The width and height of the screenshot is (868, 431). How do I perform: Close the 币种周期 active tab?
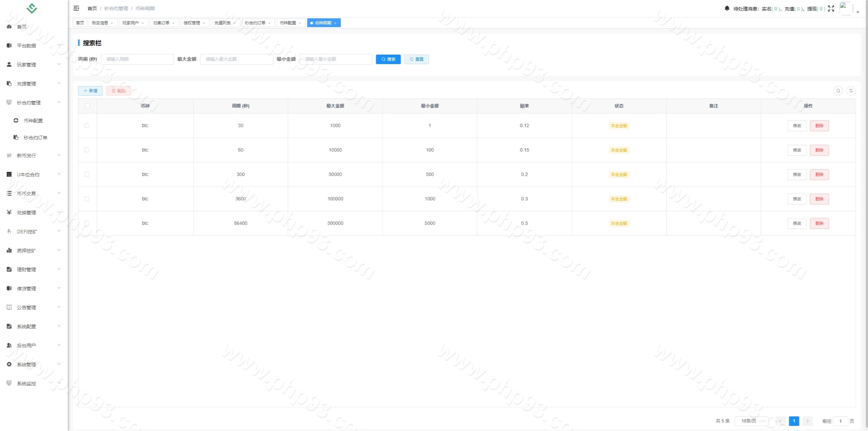click(335, 23)
